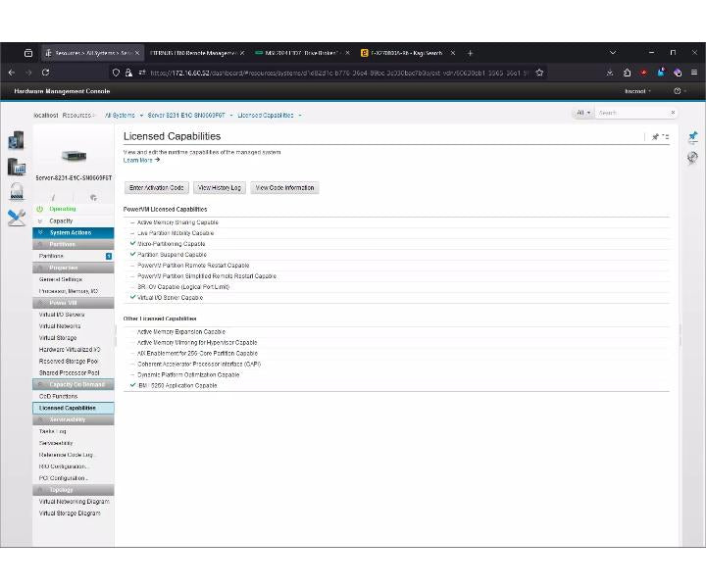Open the hscroot user dropdown menu
The height and width of the screenshot is (588, 706).
637,91
